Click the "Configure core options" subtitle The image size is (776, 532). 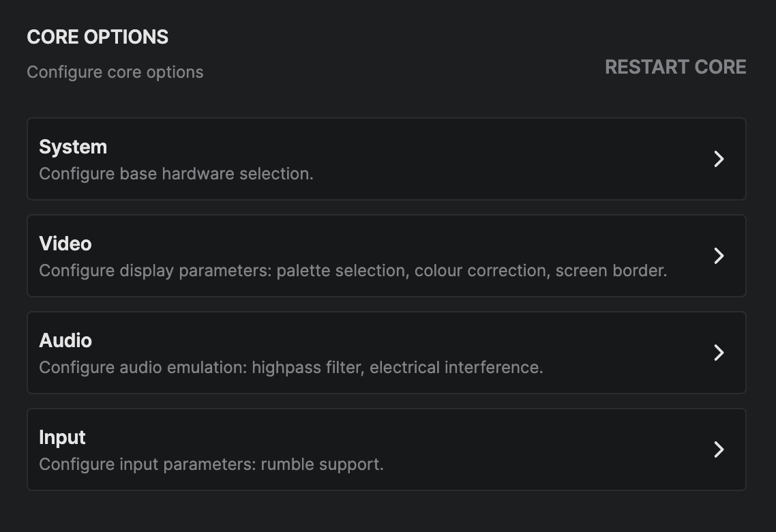[x=115, y=72]
